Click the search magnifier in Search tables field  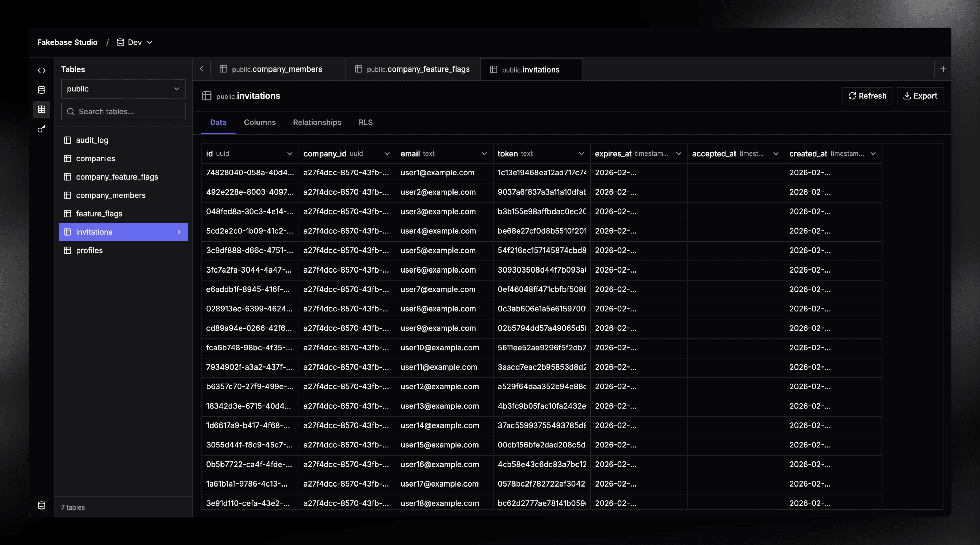[x=70, y=112]
